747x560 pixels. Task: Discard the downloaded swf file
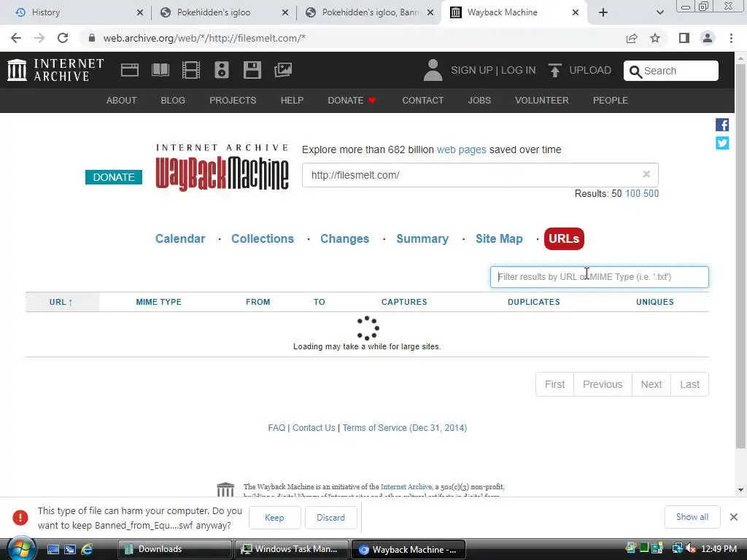(x=330, y=518)
